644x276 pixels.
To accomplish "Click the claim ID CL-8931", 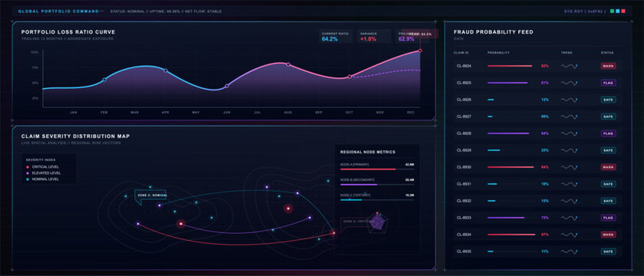I will (464, 184).
